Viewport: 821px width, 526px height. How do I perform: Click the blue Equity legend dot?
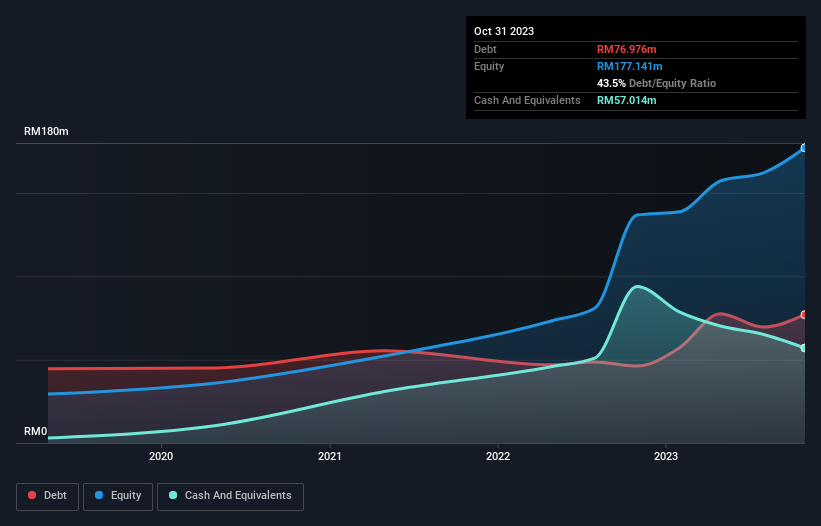click(99, 495)
